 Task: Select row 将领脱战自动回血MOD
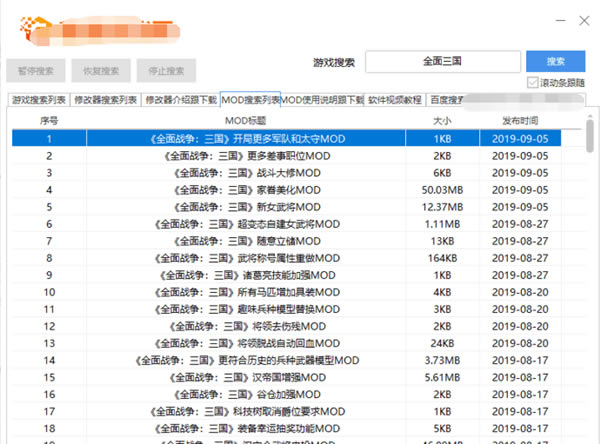point(286,343)
